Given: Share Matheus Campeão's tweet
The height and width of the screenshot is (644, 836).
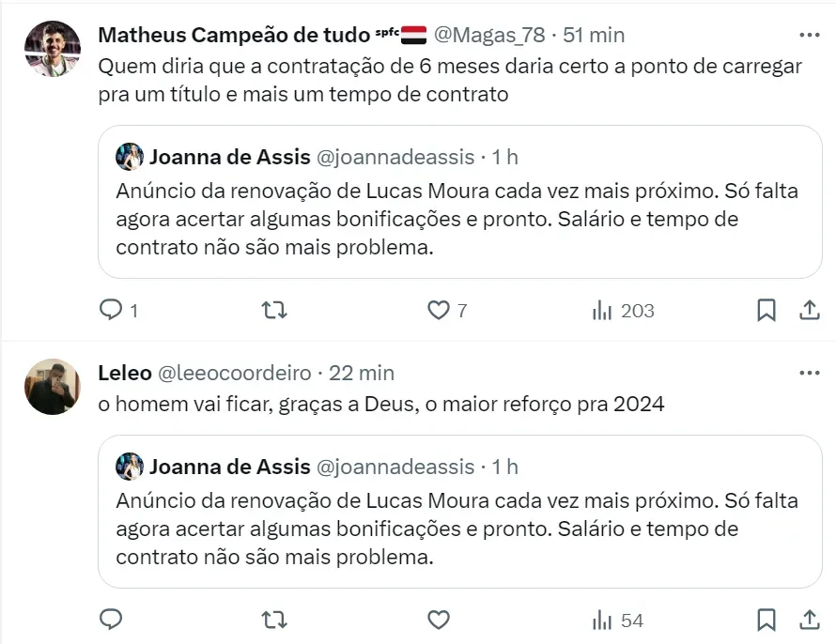Looking at the screenshot, I should tap(809, 310).
